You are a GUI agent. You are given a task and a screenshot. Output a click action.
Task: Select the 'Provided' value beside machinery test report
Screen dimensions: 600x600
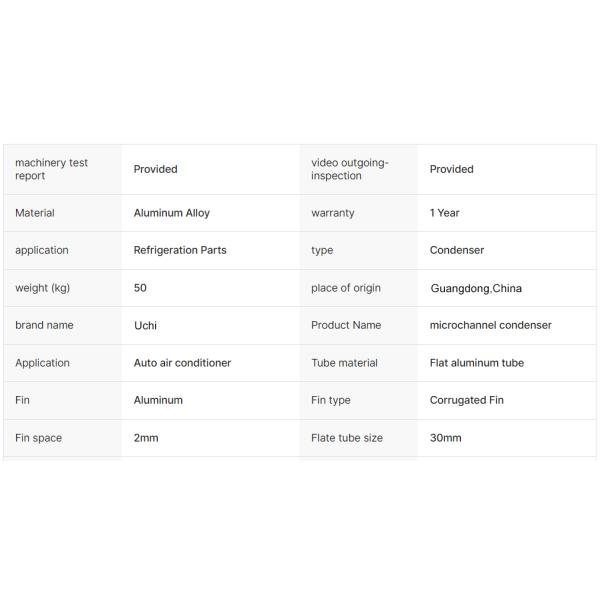click(x=155, y=169)
